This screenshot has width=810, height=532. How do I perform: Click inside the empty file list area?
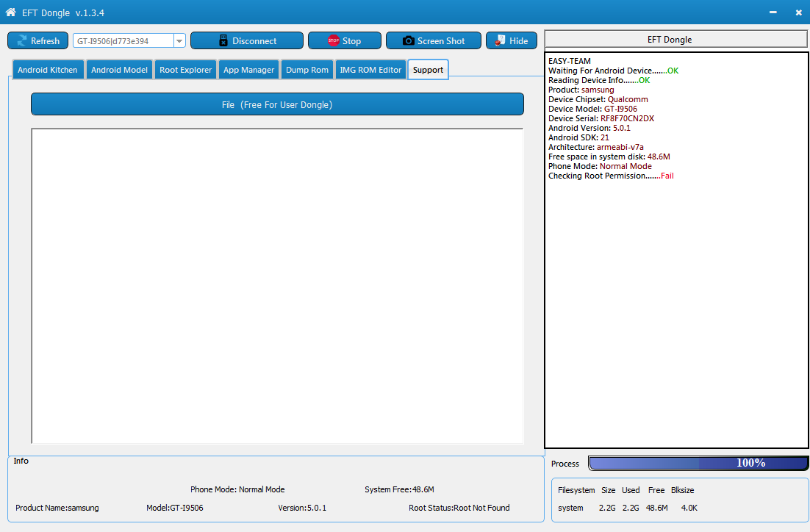coord(277,286)
